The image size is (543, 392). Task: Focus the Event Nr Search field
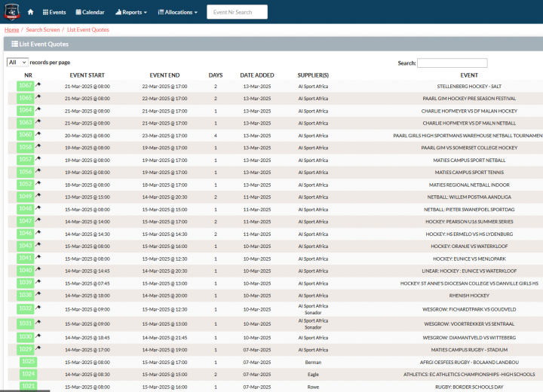pos(238,12)
